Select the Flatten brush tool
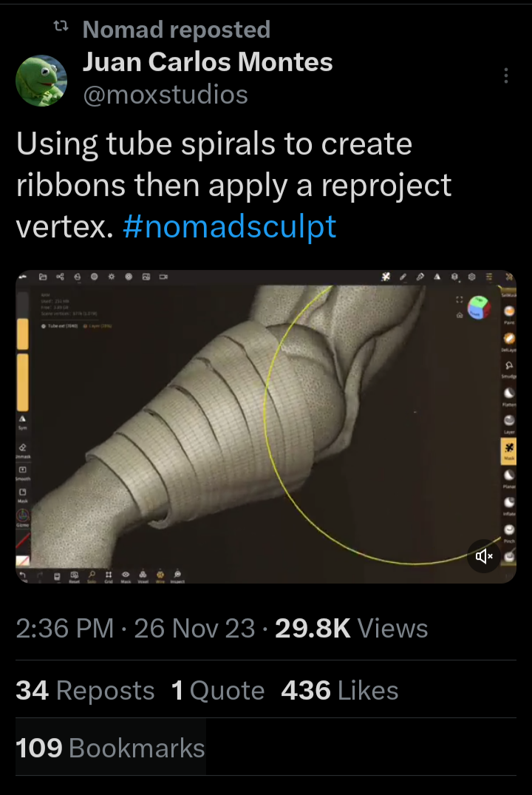This screenshot has width=532, height=795. coord(509,393)
